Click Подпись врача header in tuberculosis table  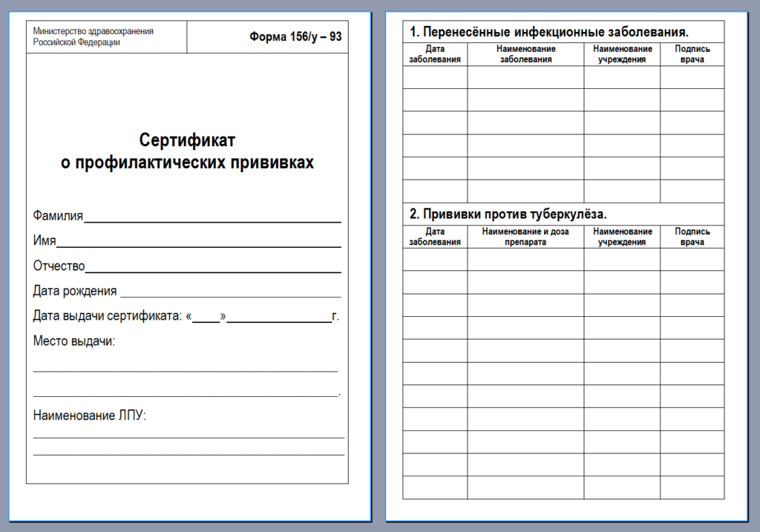692,237
